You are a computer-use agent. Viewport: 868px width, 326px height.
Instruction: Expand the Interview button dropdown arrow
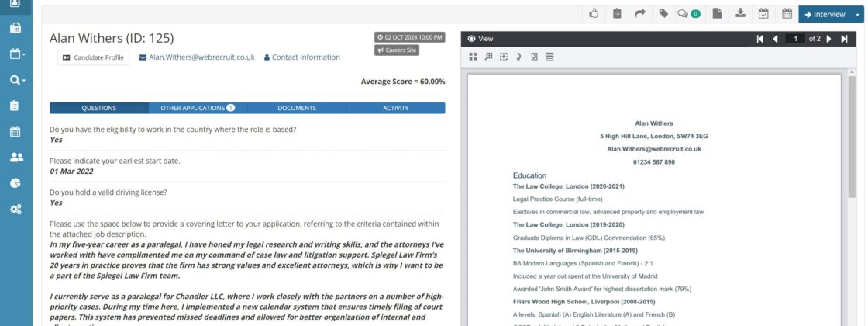(x=857, y=14)
